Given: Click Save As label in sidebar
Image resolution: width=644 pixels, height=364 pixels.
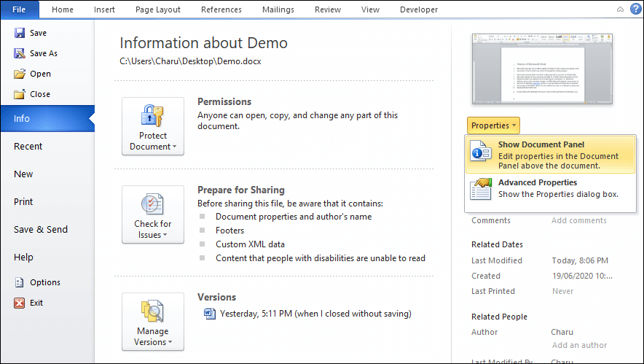Looking at the screenshot, I should pos(44,53).
